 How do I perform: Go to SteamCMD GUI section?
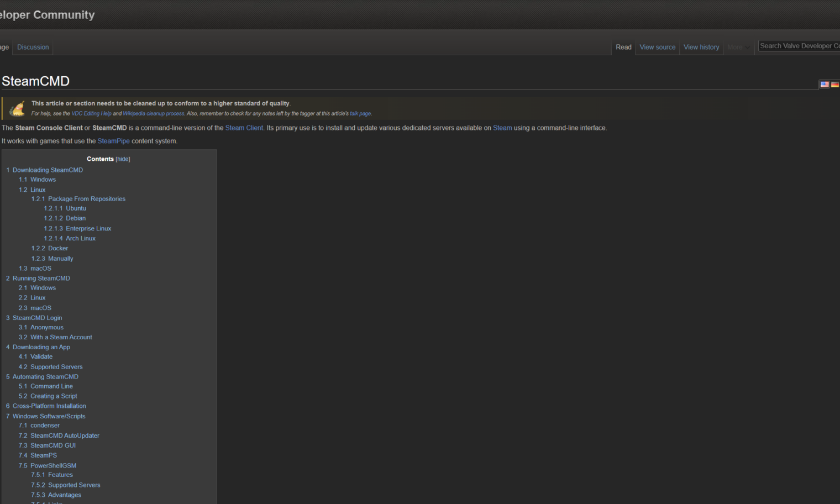[47, 446]
